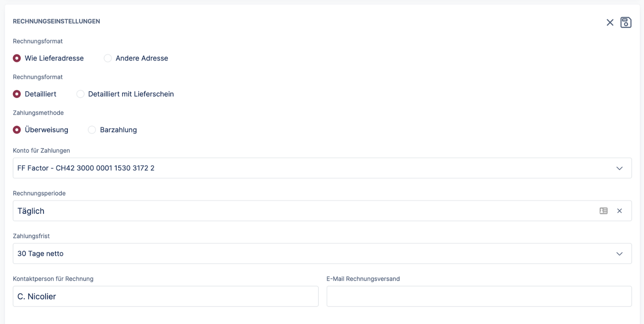Click the E-Mail Rechnungsversand label
The height and width of the screenshot is (324, 644).
pyautogui.click(x=363, y=279)
